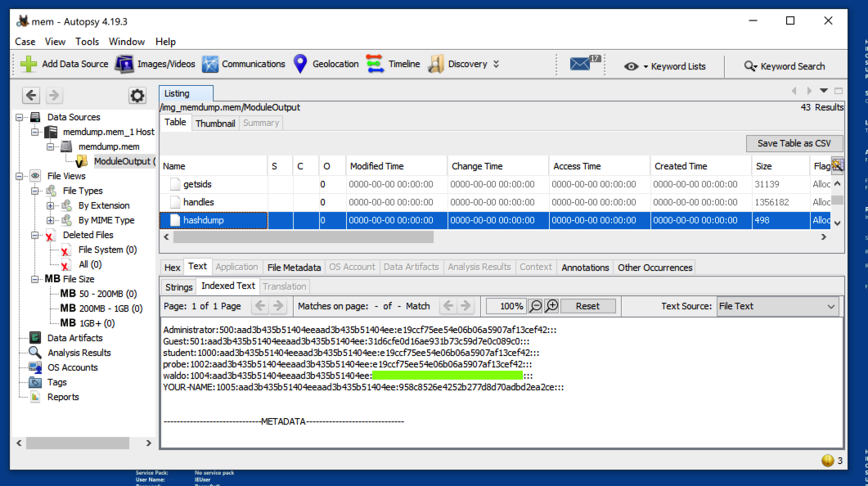Jump to previous match arrow
Viewport: 868px width, 486px height.
click(x=447, y=306)
